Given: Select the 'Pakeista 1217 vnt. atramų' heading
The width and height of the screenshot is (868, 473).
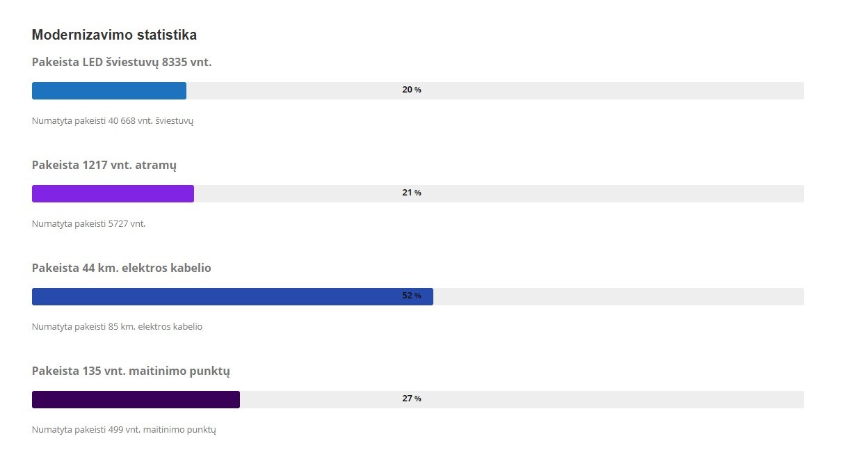Looking at the screenshot, I should 104,165.
